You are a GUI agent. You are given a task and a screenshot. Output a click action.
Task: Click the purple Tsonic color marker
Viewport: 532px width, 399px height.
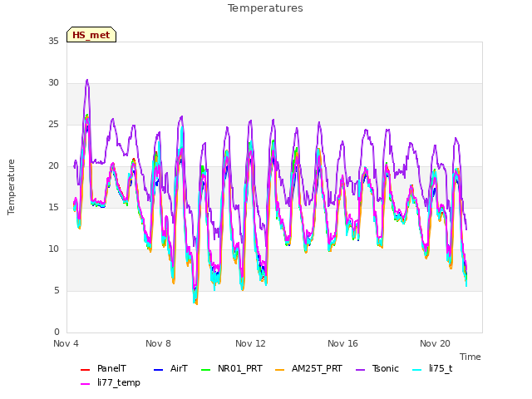point(360,369)
